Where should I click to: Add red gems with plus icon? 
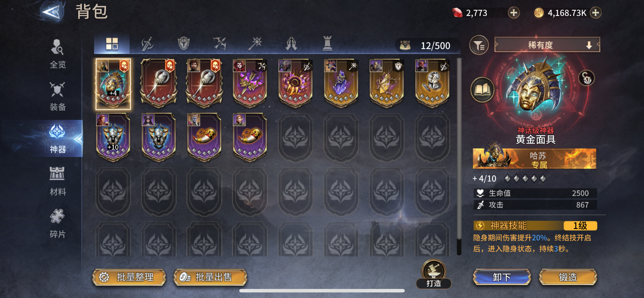(x=513, y=13)
